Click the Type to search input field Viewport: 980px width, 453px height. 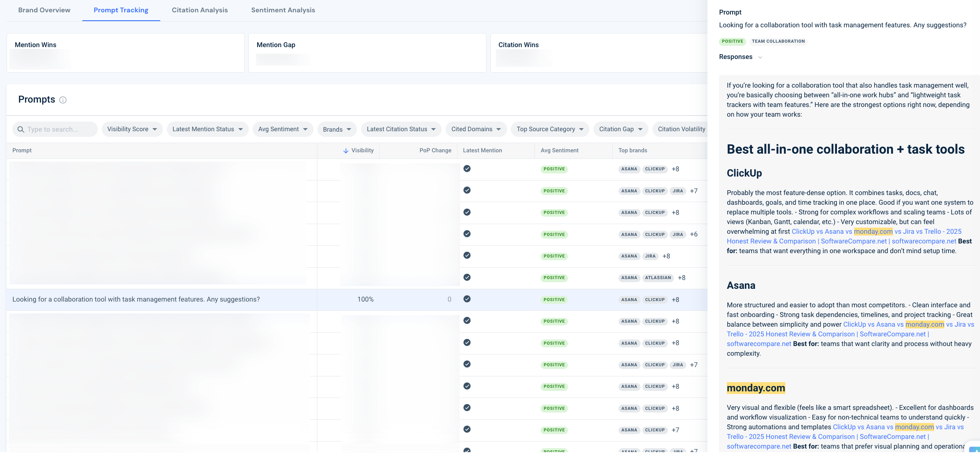click(55, 129)
